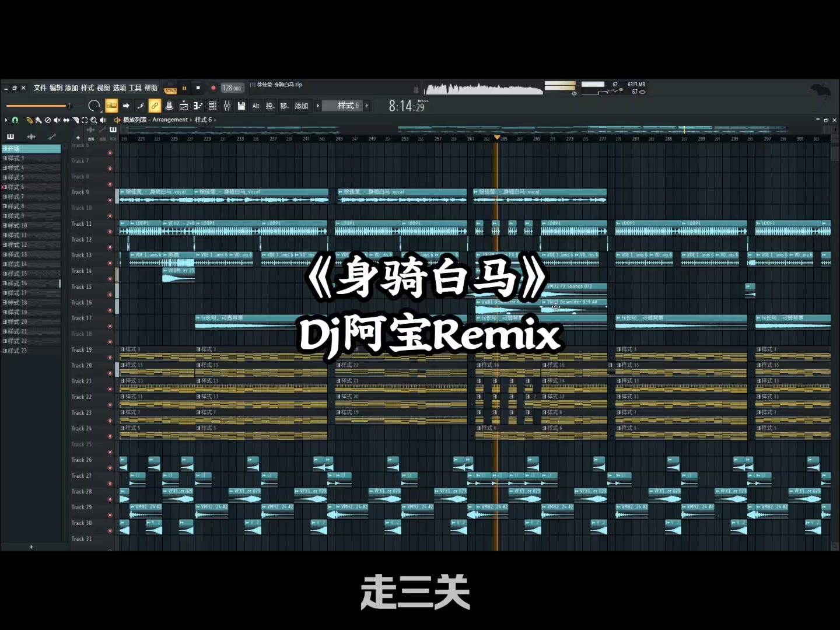Click the 控 toolbar button
This screenshot has height=630, width=840.
pos(269,106)
